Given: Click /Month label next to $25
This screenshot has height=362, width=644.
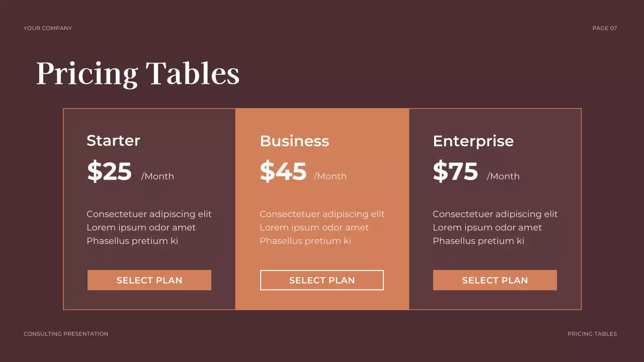Looking at the screenshot, I should pos(157,176).
